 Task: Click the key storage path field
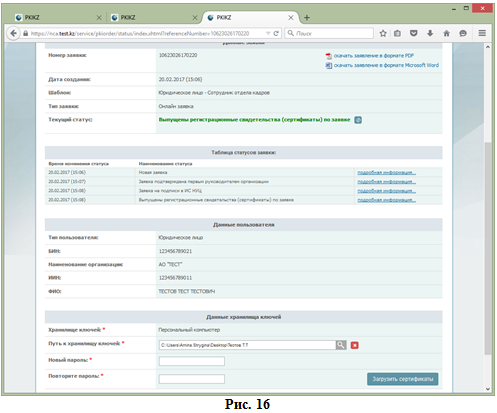coord(247,345)
